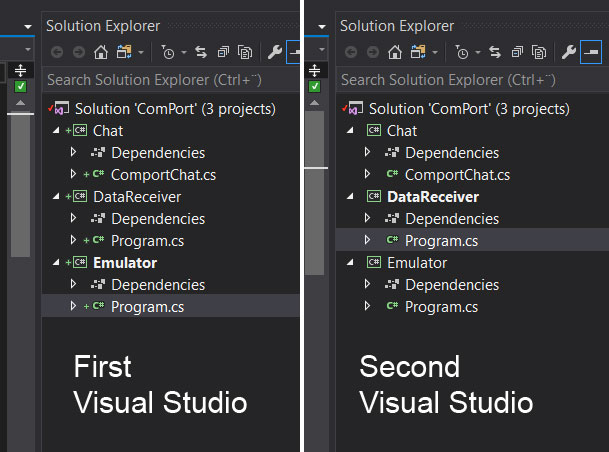Viewport: 609px width, 452px height.
Task: Click split editor icon beside first Solution Explorer
Action: pos(20,70)
